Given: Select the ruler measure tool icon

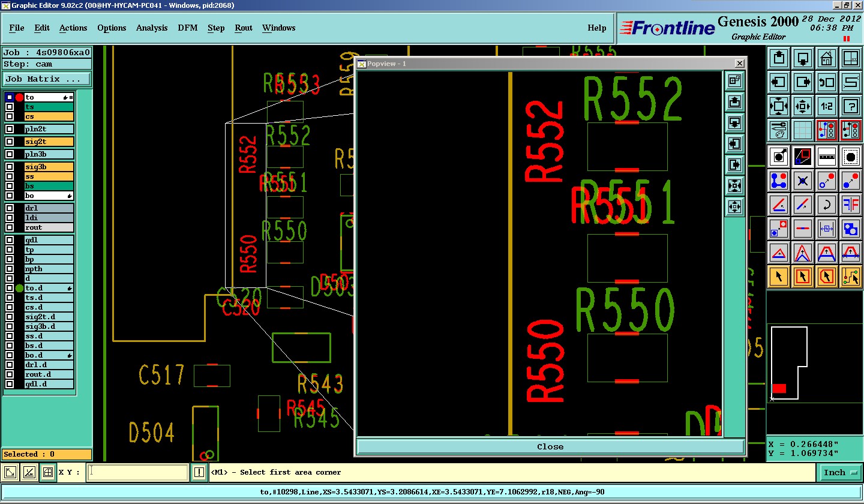Looking at the screenshot, I should tap(827, 157).
